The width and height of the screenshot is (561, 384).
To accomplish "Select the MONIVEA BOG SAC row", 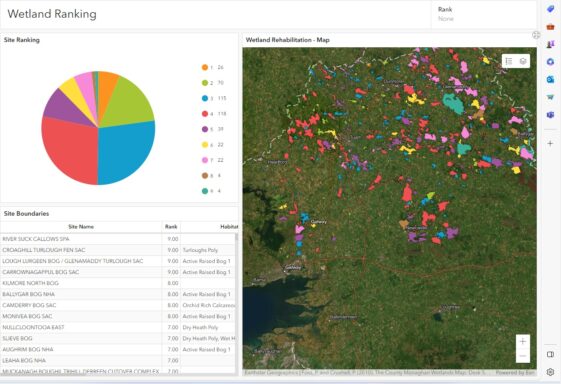I will [118, 316].
